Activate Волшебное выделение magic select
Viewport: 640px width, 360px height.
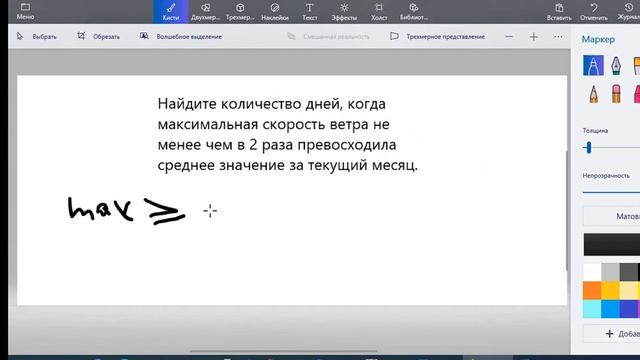[181, 36]
